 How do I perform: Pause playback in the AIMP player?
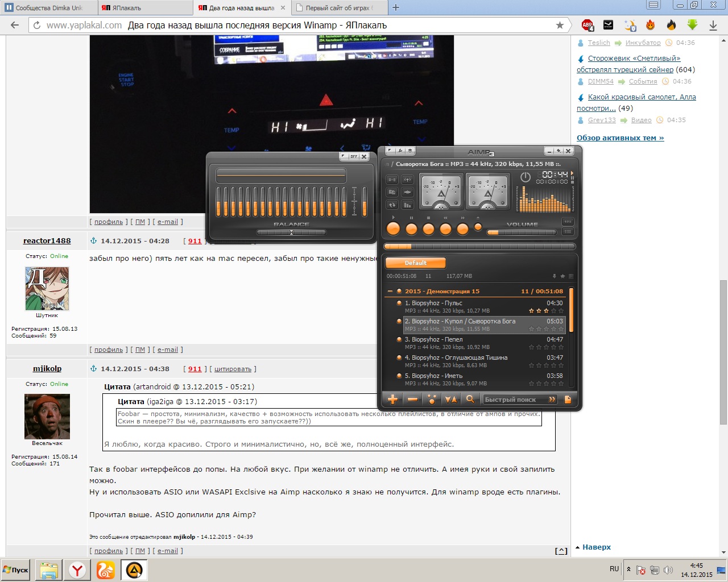tap(411, 228)
